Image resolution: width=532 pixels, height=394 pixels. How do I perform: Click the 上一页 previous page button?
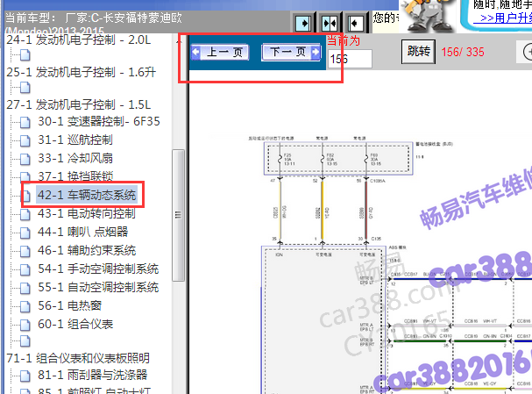(x=220, y=52)
